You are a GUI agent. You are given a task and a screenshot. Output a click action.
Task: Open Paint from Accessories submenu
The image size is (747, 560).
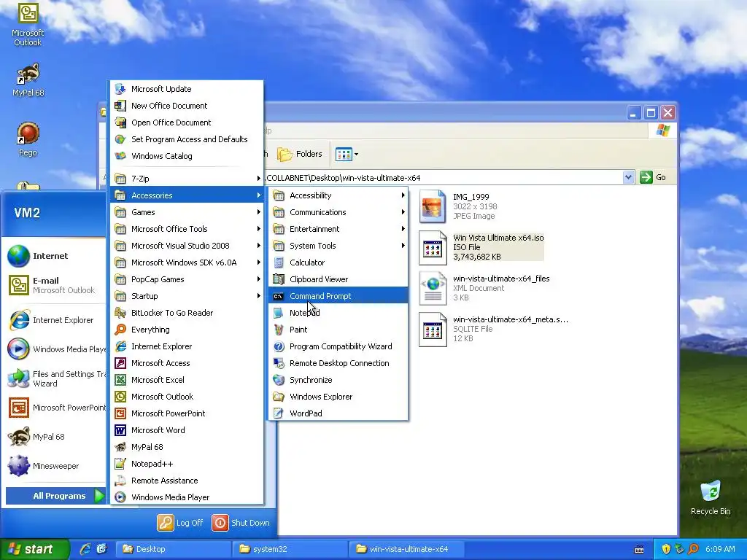point(338,329)
